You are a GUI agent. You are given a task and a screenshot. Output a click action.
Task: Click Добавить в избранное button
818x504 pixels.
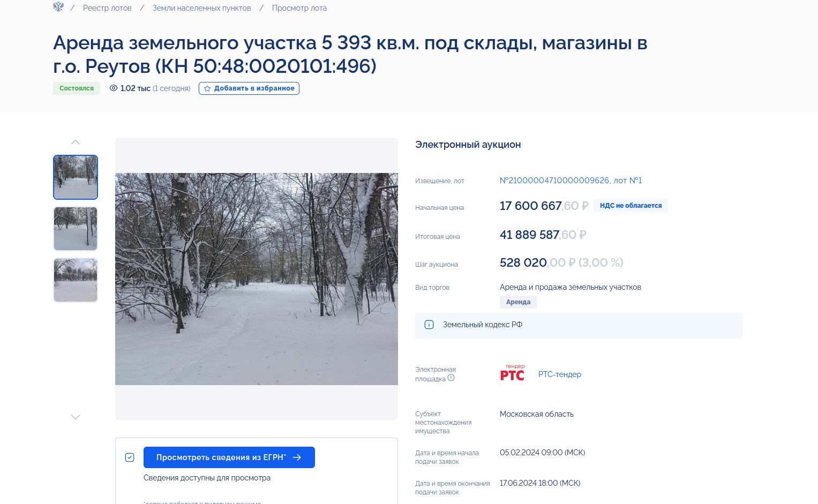pyautogui.click(x=249, y=88)
